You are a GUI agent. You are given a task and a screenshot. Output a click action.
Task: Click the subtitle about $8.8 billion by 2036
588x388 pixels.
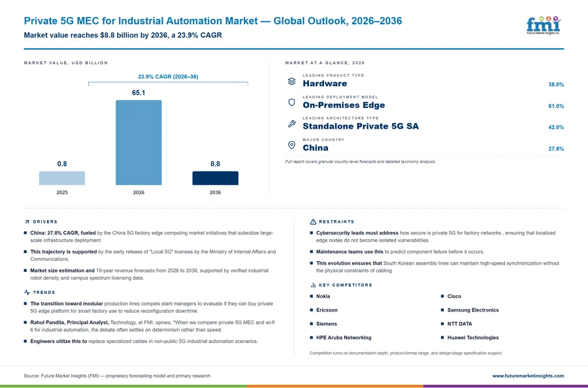point(123,35)
